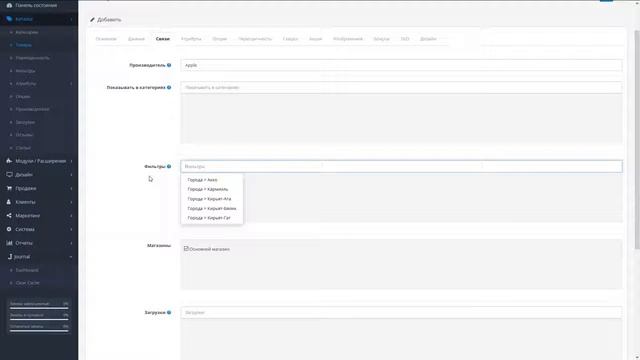Viewport: 640px width, 360px height.
Task: Click the Фильтры autocomplete input field
Action: pos(402,166)
